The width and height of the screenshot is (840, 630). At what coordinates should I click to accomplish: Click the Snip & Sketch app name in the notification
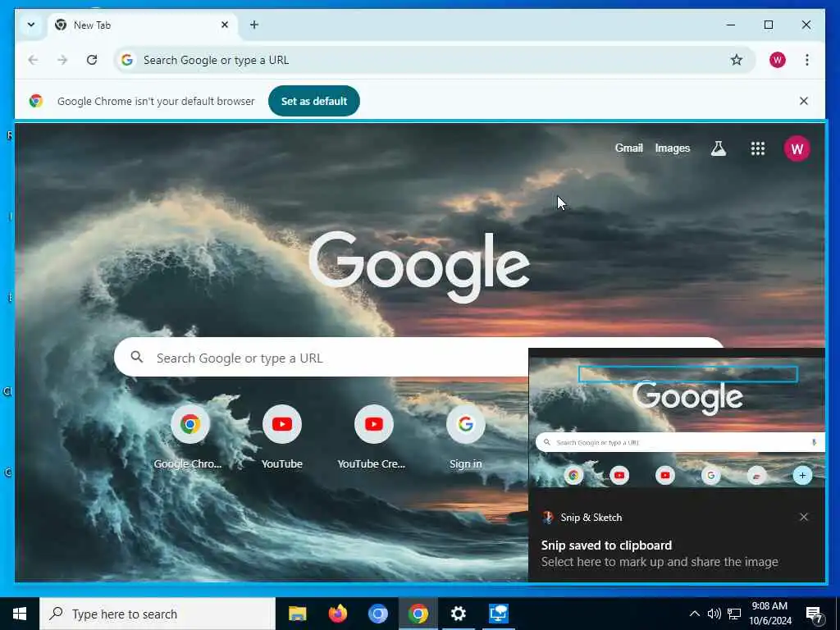pyautogui.click(x=591, y=518)
